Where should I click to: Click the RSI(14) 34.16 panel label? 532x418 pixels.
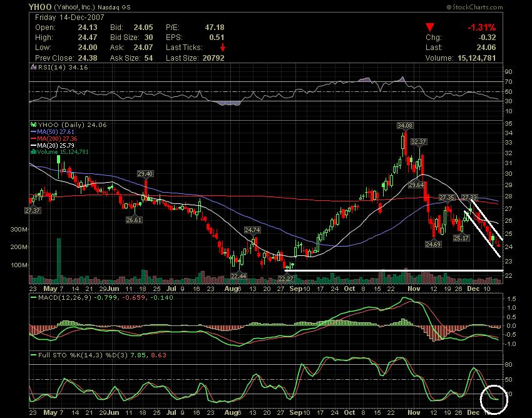[x=63, y=67]
